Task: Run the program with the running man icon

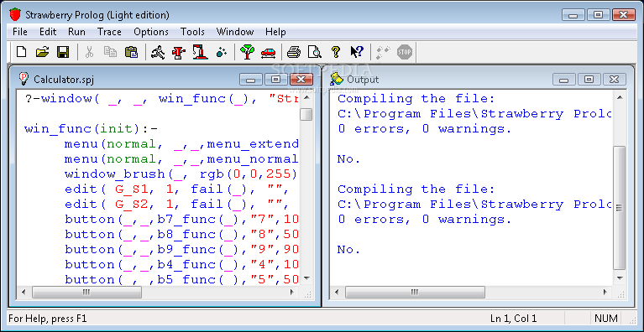Action: tap(158, 52)
